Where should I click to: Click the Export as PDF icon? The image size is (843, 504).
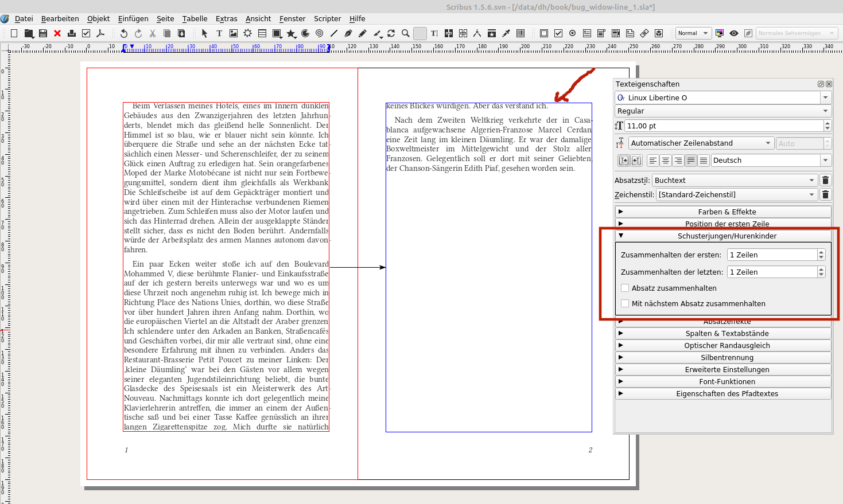100,33
